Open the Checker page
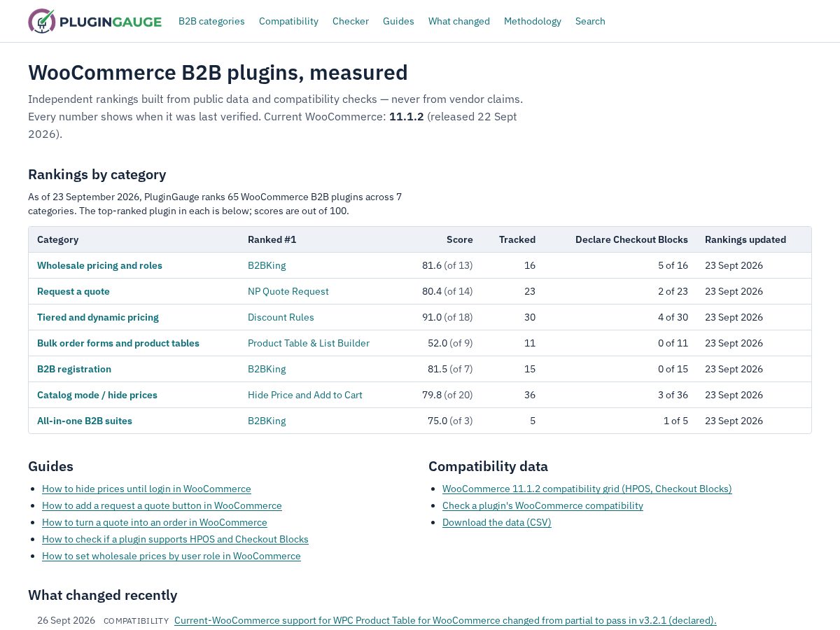The image size is (840, 630). 351,21
